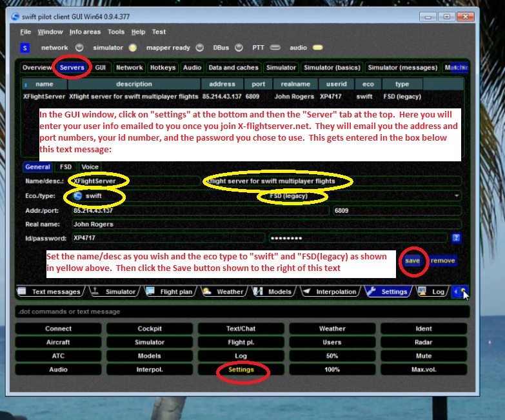
Task: Click the save button
Action: pos(412,261)
